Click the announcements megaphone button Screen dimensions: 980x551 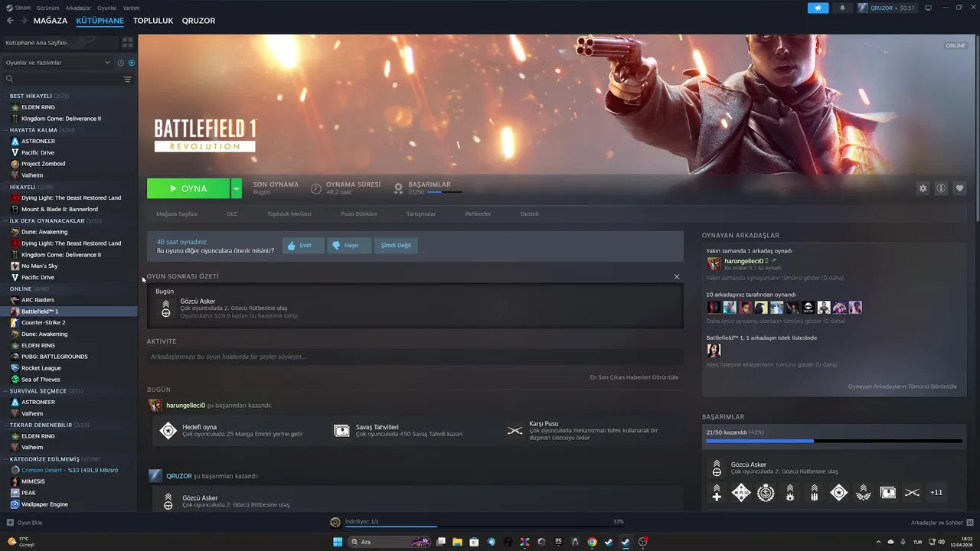(x=818, y=8)
